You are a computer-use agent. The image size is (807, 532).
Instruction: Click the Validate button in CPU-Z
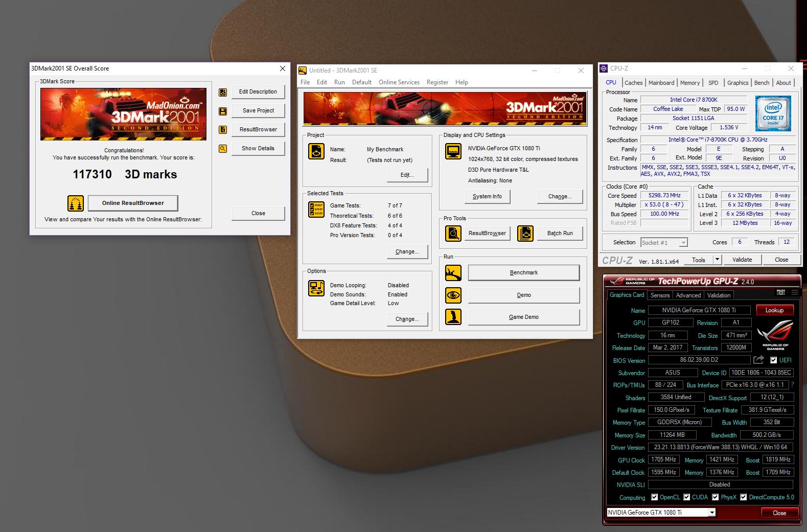pos(742,260)
